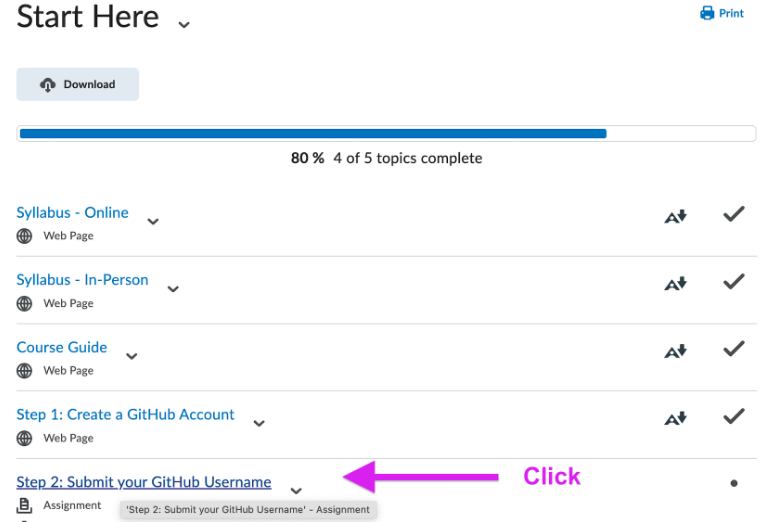Toggle completion dot for Step 2 assignment
The image size is (767, 522).
[x=734, y=483]
